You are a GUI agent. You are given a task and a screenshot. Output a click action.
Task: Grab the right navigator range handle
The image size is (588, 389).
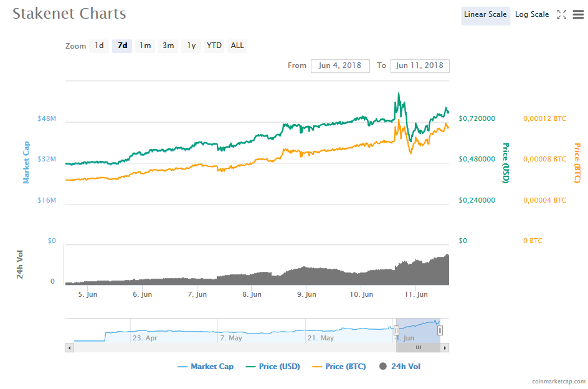440,330
